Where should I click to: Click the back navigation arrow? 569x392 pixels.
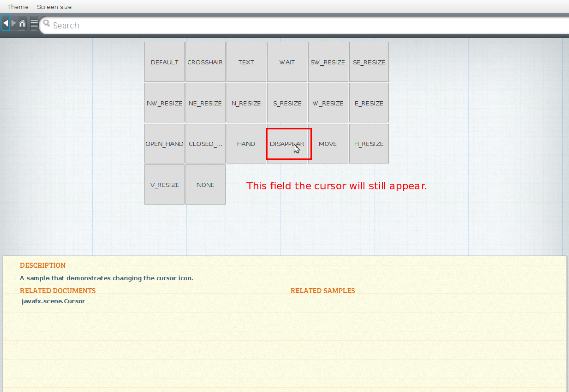pyautogui.click(x=5, y=23)
